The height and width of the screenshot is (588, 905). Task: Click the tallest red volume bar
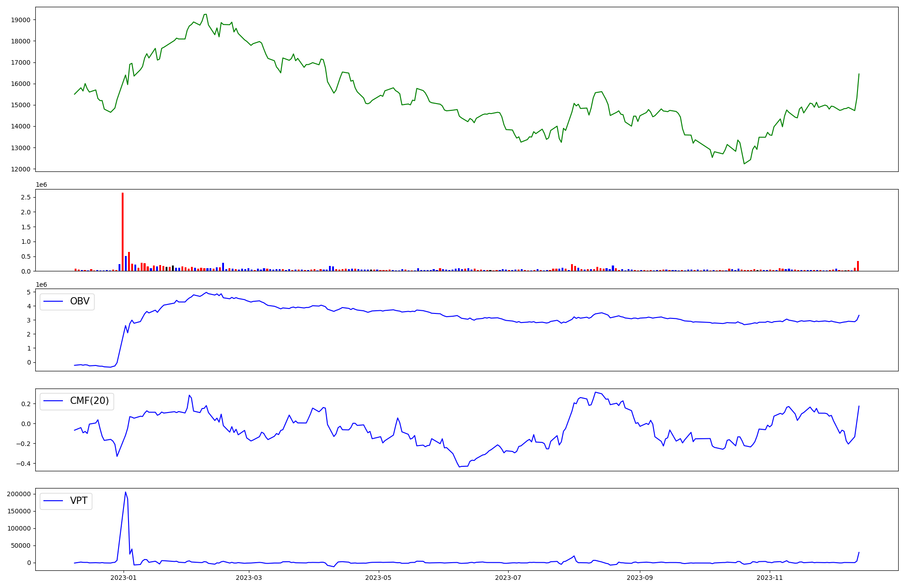[123, 232]
